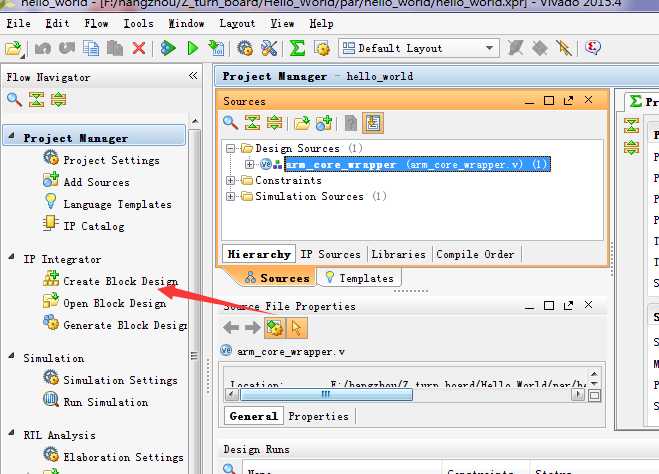Click the speech bubble icon at toolbar end

[593, 47]
